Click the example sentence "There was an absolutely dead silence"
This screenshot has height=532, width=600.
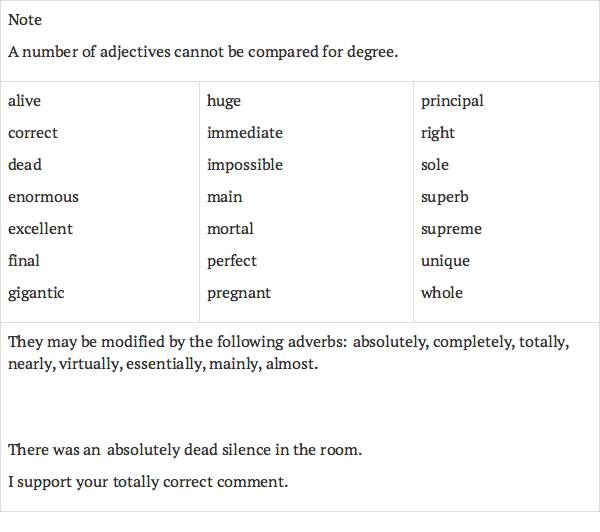coord(185,450)
